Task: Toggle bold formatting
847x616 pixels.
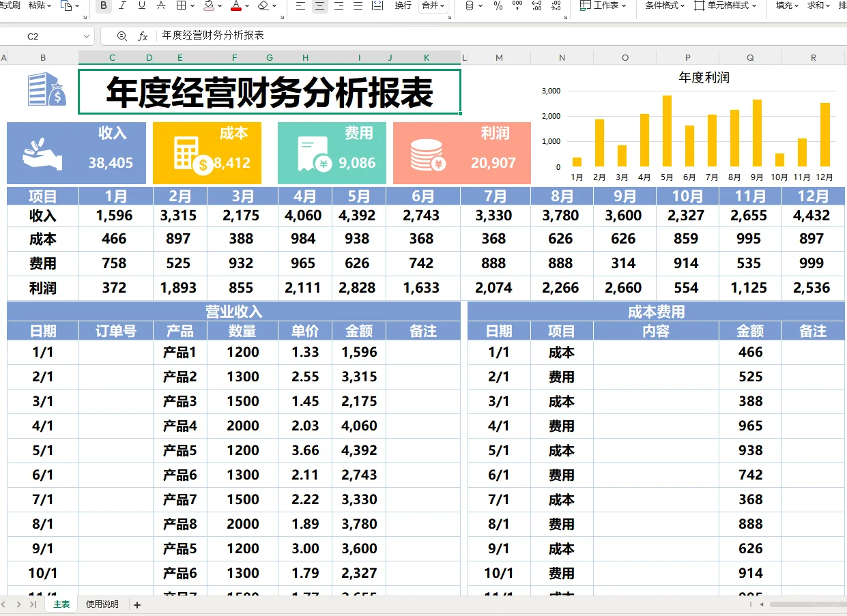Action: click(103, 5)
